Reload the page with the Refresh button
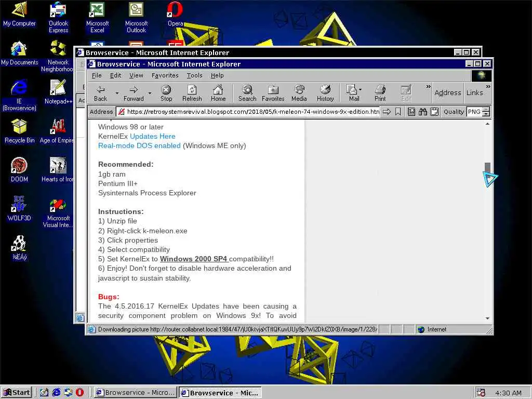 192,93
